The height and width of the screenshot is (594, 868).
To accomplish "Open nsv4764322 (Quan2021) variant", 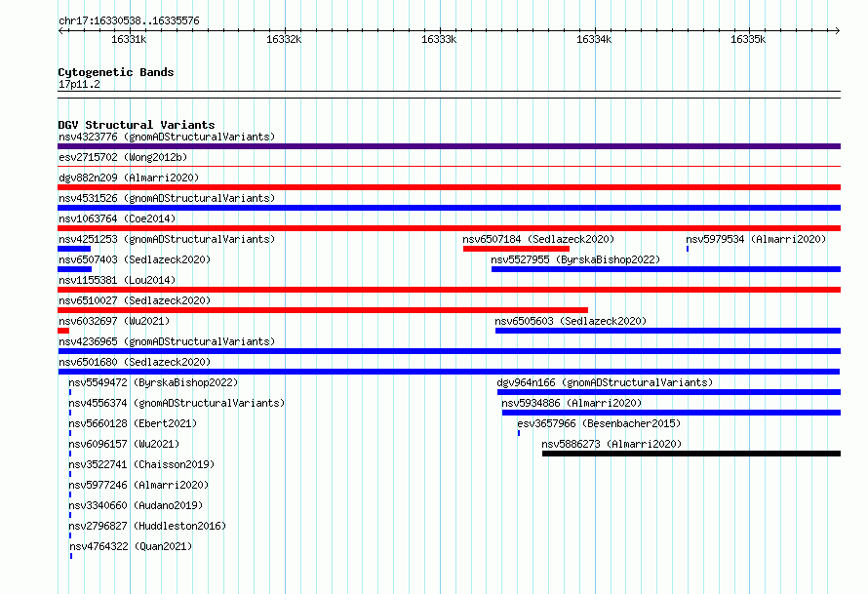I will pyautogui.click(x=131, y=546).
